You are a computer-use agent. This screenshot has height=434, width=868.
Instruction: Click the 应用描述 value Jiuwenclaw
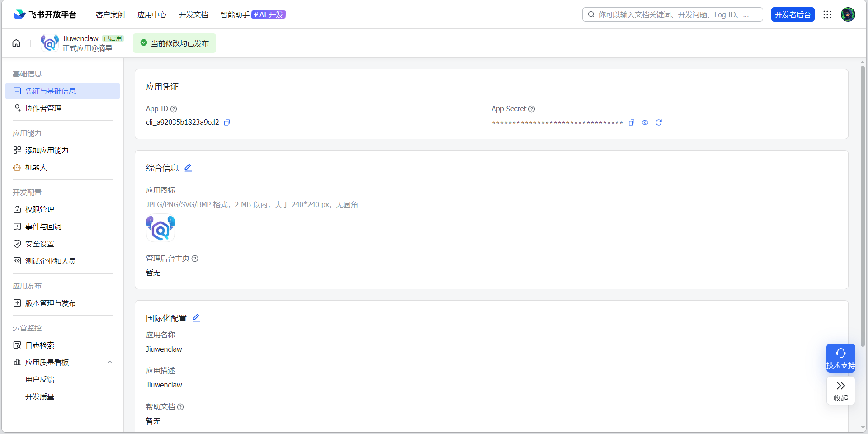[164, 385]
